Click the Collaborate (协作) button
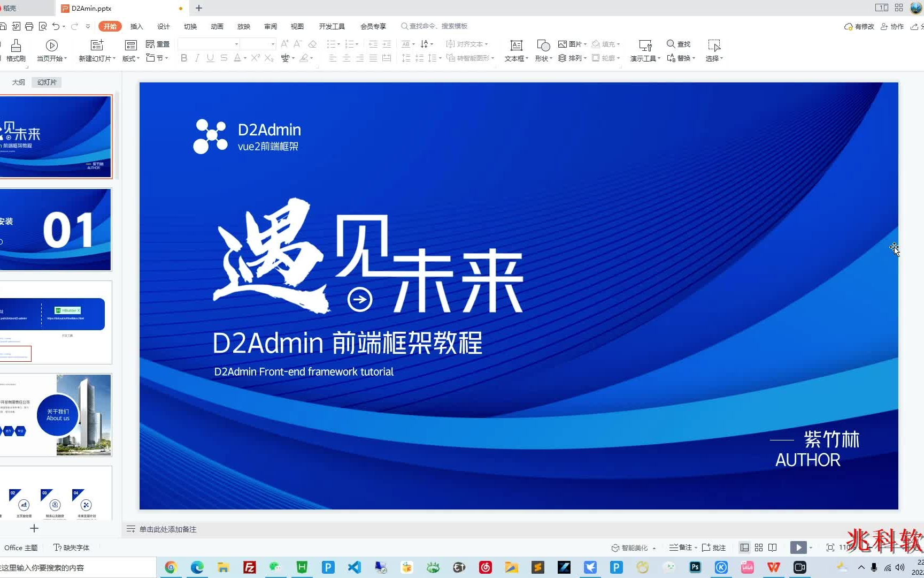The width and height of the screenshot is (924, 578). (x=892, y=26)
